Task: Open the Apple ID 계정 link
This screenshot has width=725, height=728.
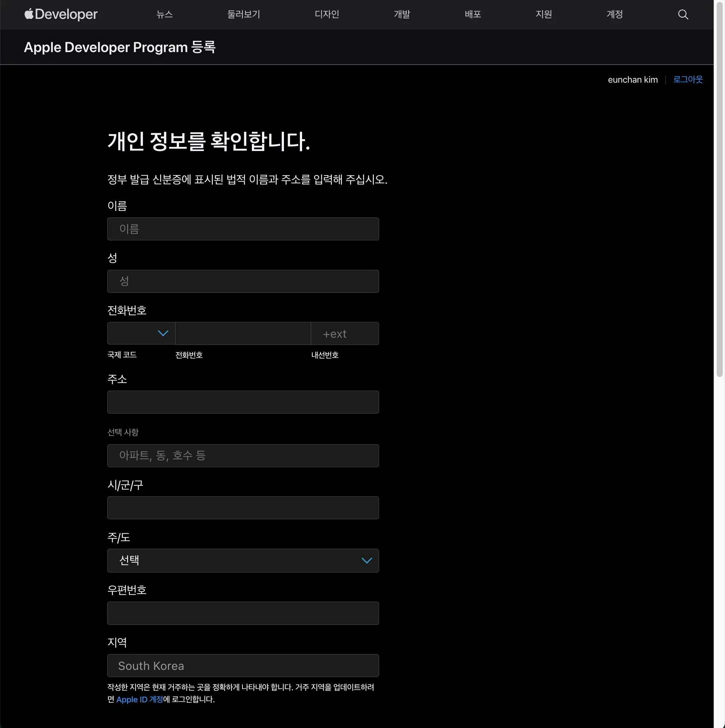Action: pos(139,699)
